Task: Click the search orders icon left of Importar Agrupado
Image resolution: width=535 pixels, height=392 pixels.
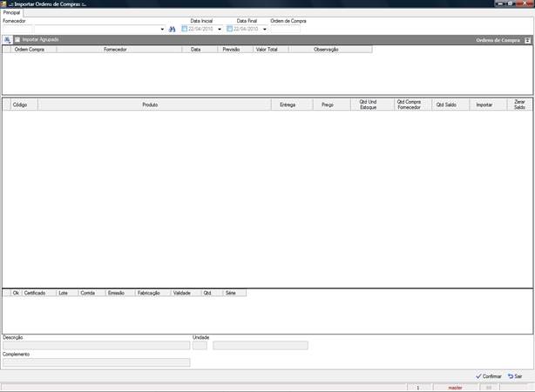Action: point(7,40)
